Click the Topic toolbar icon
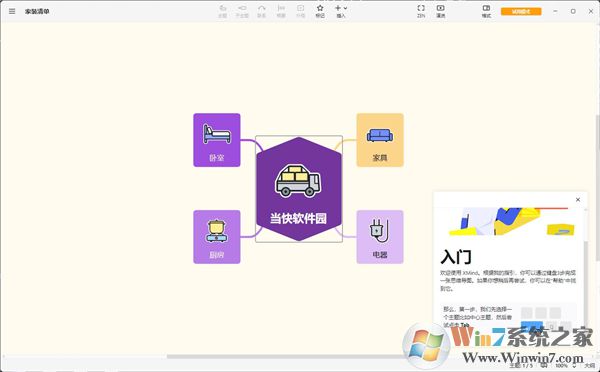The image size is (600, 372). point(222,11)
